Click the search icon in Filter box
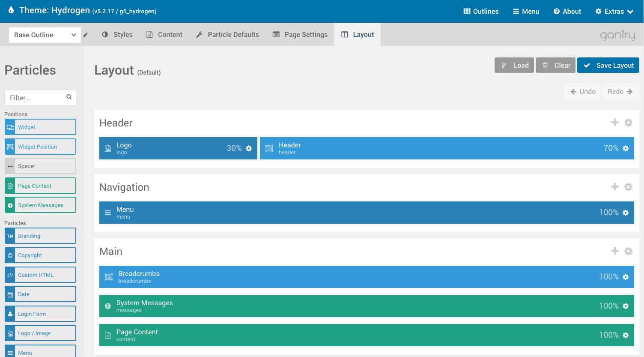The width and height of the screenshot is (644, 357). (69, 97)
